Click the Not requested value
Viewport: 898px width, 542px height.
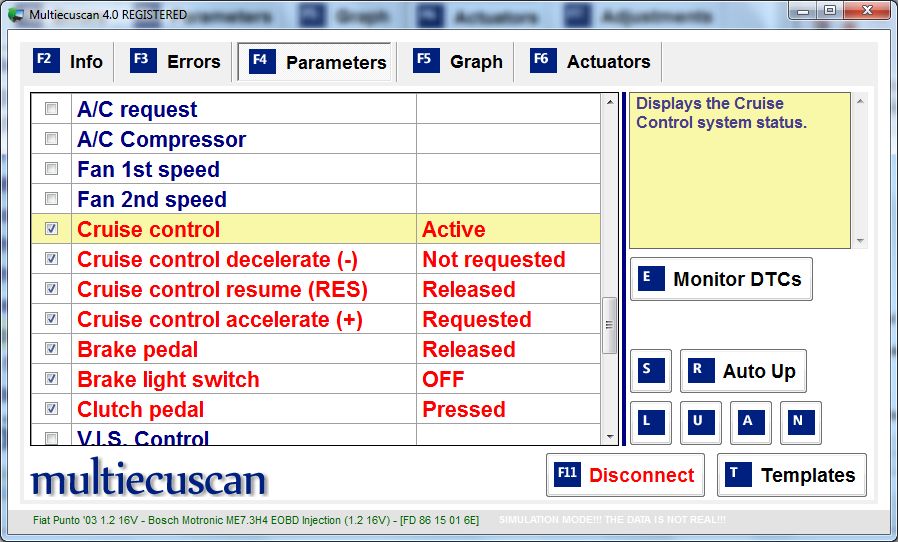click(x=494, y=260)
